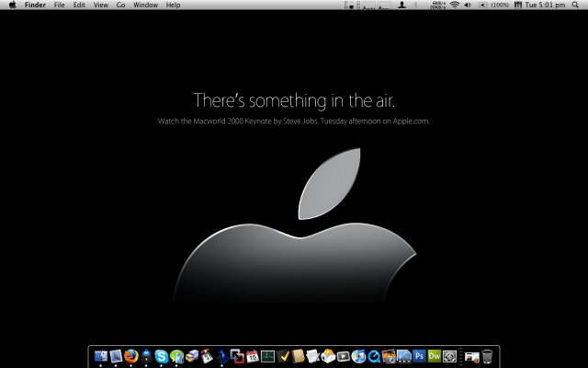Viewport: 588px width, 368px height.
Task: Open the blue bird app in the Dock
Action: pos(146,356)
